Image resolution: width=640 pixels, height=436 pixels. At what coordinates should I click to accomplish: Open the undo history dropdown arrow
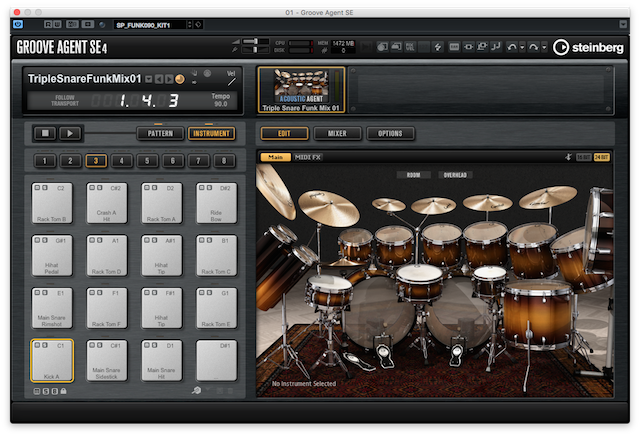coord(522,48)
